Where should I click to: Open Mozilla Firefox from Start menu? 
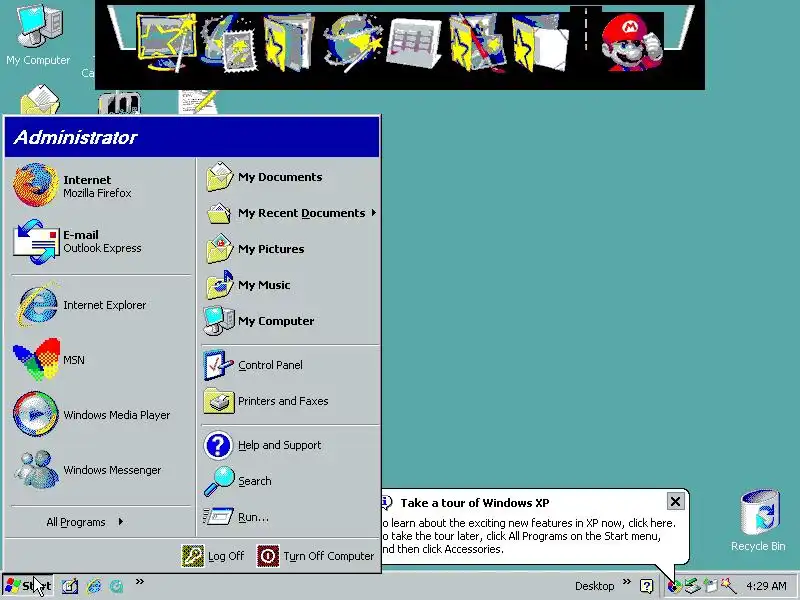[101, 186]
